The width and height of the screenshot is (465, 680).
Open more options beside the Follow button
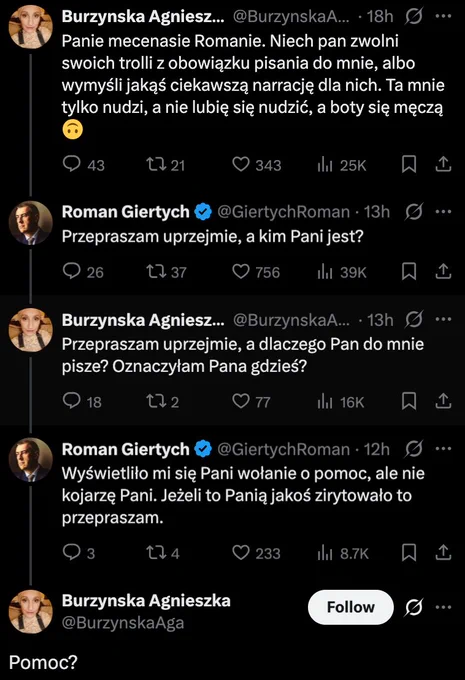[x=443, y=607]
